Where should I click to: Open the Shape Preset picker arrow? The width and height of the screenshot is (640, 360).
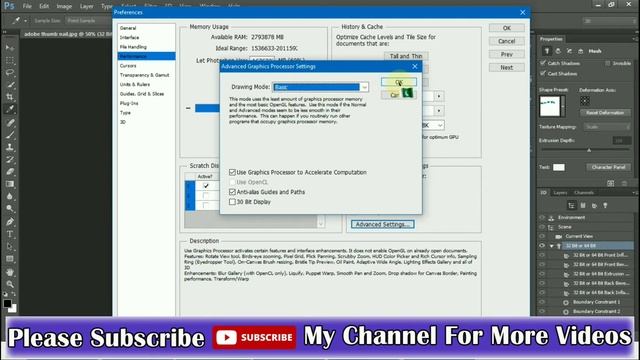point(563,106)
